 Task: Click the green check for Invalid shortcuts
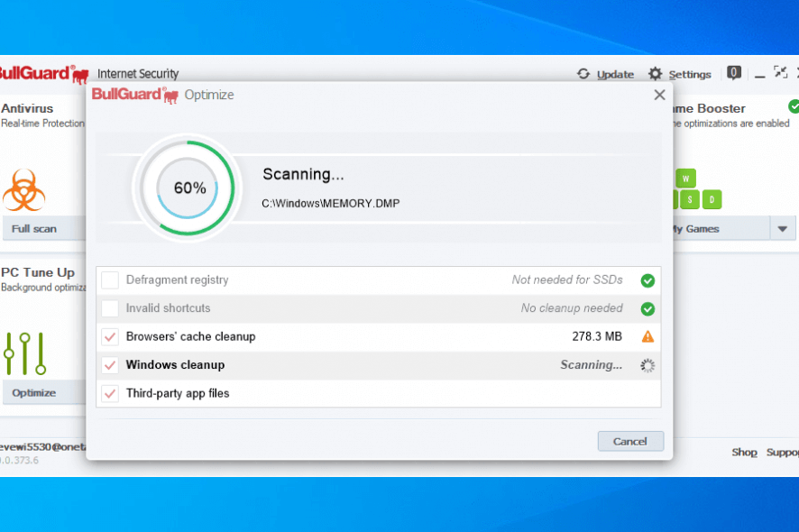[x=647, y=308]
